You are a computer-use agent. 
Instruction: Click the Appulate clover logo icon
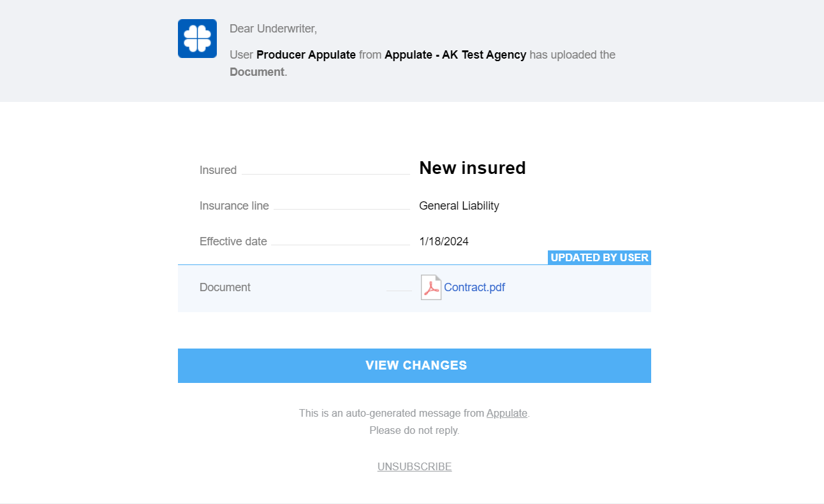click(x=197, y=38)
